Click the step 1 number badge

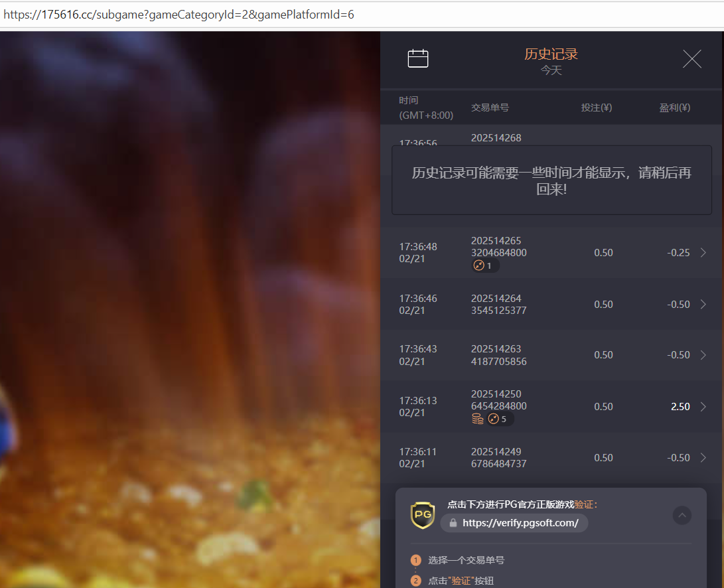coord(416,560)
